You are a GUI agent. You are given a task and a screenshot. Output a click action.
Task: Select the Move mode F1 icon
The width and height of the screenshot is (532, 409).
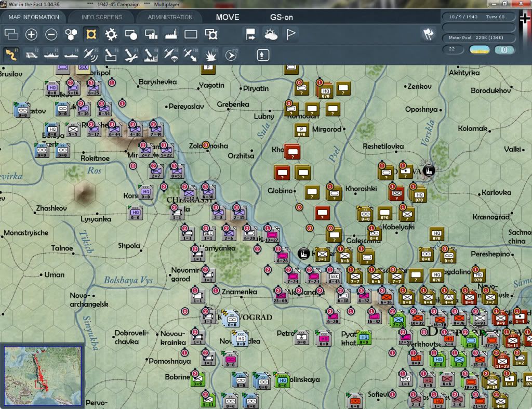click(x=11, y=55)
